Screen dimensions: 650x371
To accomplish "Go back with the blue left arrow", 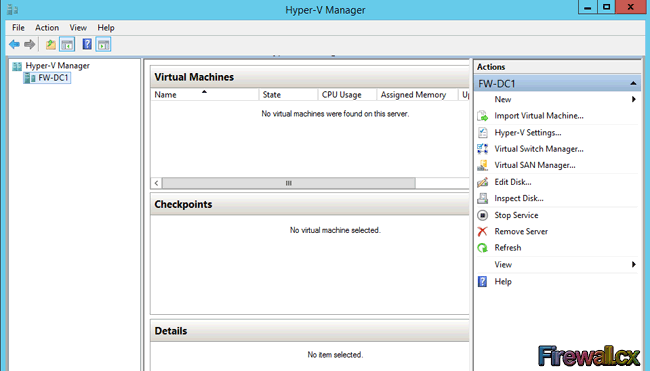I will point(15,44).
